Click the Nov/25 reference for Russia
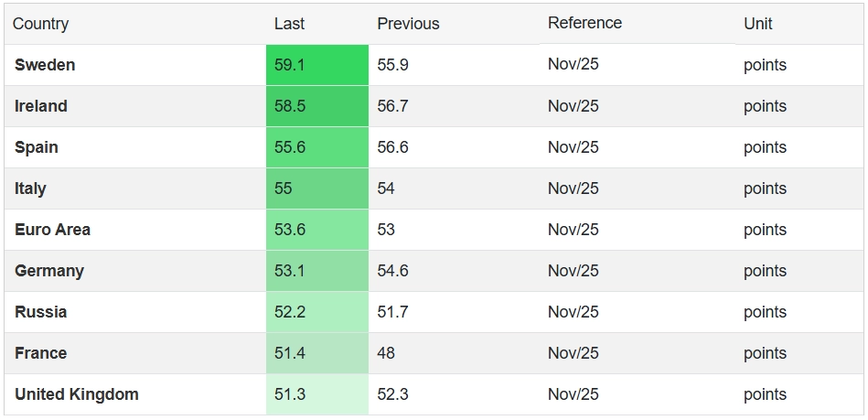Image resolution: width=868 pixels, height=420 pixels. tap(573, 312)
